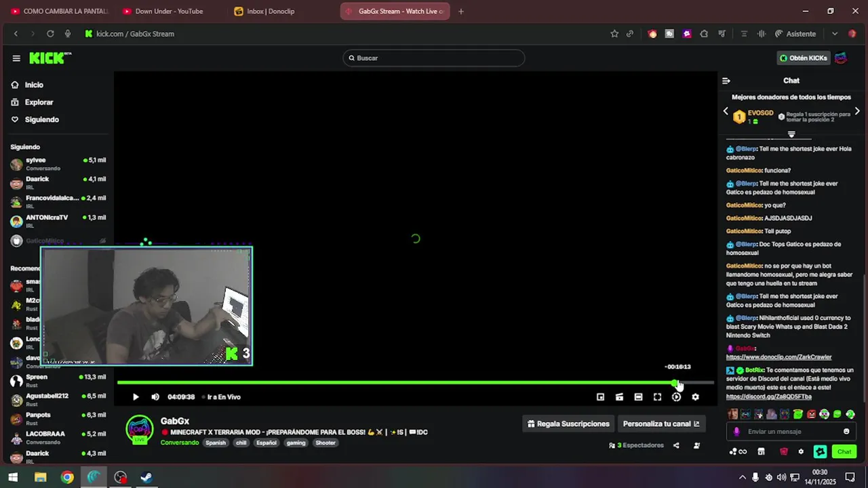Play the stream video
The height and width of the screenshot is (488, 868).
(136, 397)
